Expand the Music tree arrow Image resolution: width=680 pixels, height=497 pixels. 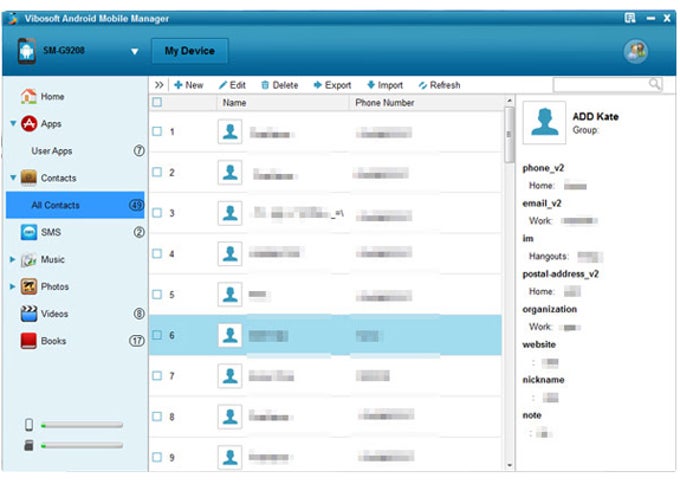tap(13, 259)
